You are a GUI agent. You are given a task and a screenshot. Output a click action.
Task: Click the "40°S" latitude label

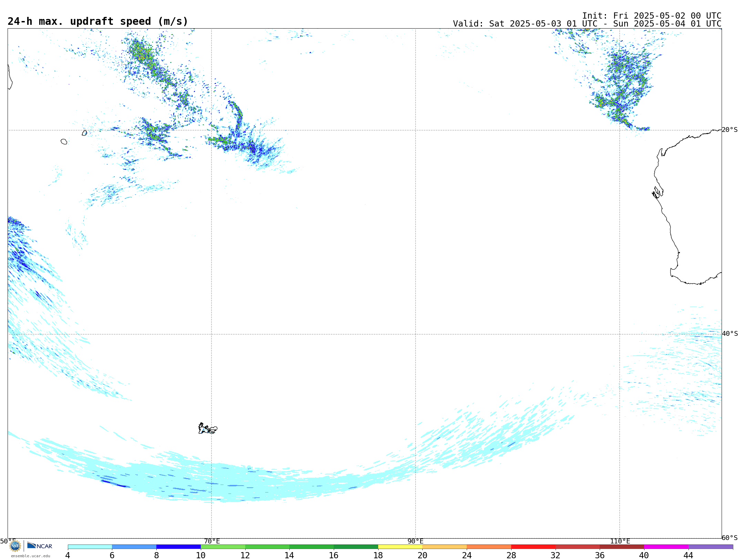click(730, 334)
